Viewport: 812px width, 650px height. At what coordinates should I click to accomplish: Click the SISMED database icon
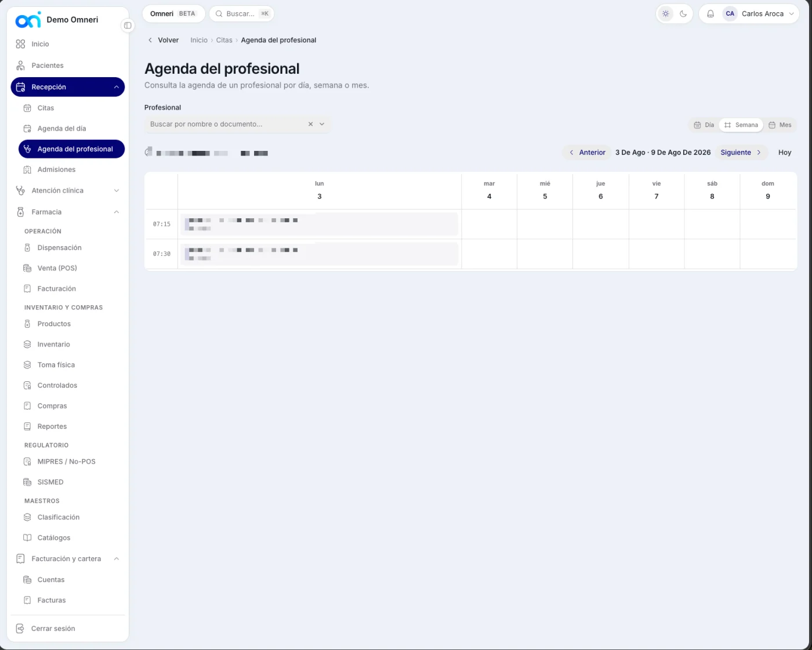(27, 482)
